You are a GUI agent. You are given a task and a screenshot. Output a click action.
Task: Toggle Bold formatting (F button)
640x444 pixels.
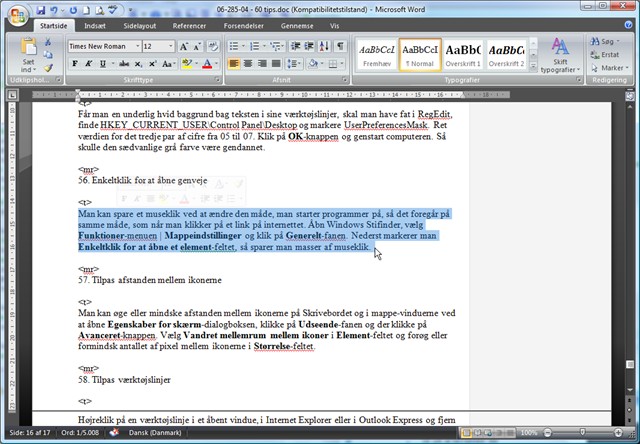tap(75, 64)
